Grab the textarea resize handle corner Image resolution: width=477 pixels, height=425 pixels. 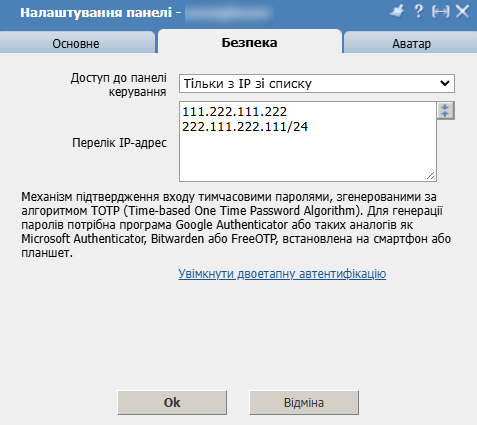(431, 176)
